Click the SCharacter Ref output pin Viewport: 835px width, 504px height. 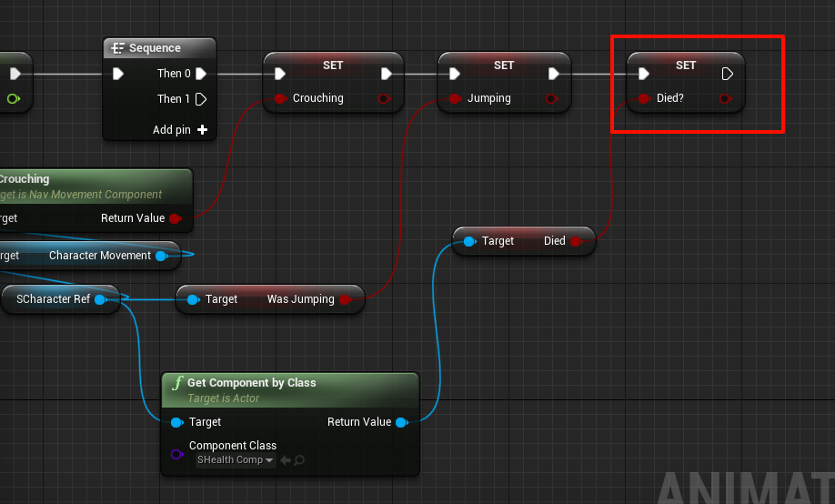point(100,299)
